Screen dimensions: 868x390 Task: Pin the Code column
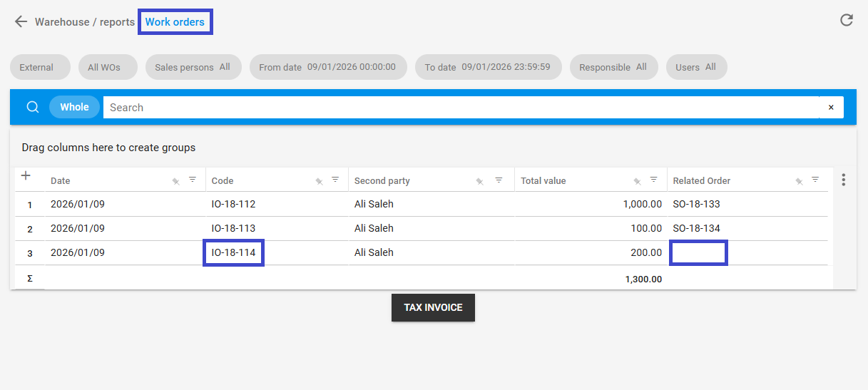click(319, 181)
